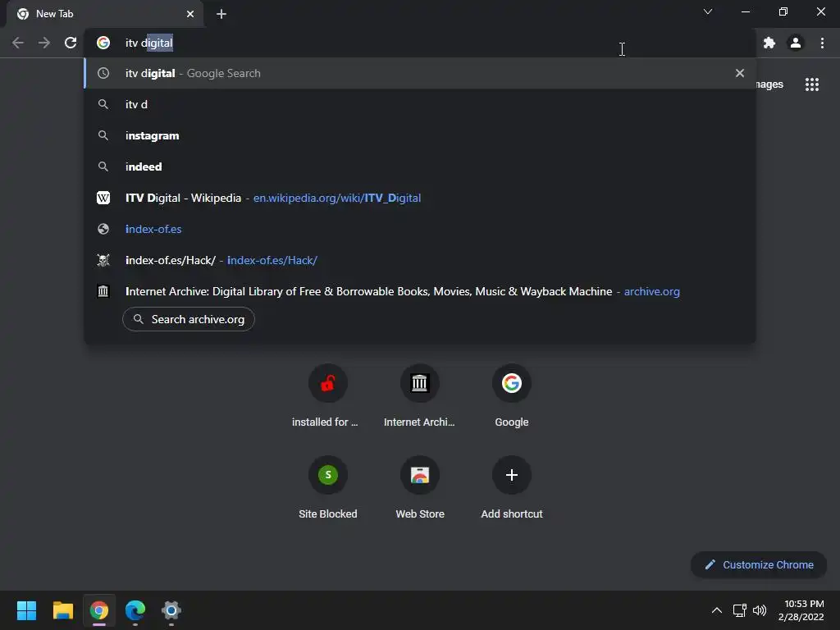Open Settings gear from taskbar
The height and width of the screenshot is (630, 840).
pos(171,610)
